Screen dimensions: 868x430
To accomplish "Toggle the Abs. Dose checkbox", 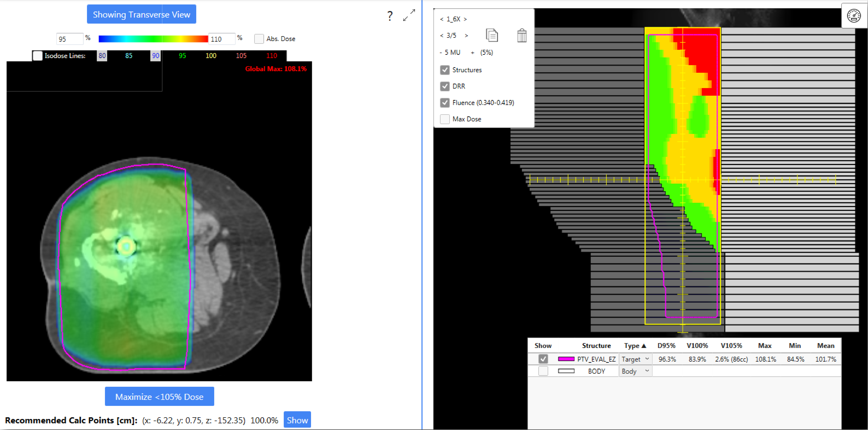I will [259, 39].
